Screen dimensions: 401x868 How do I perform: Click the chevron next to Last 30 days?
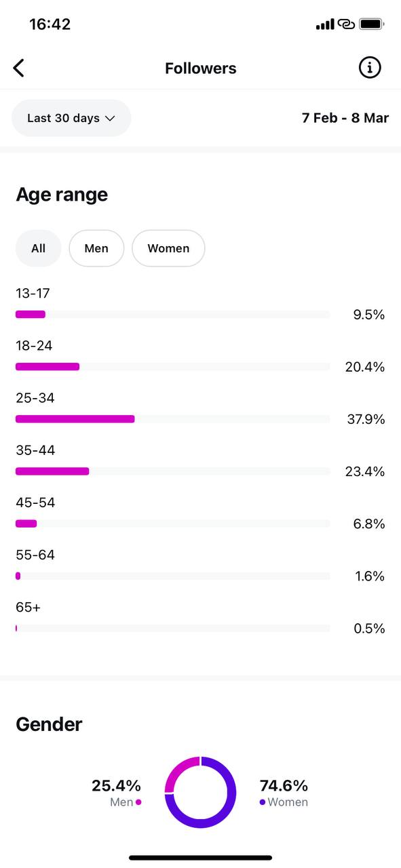coord(110,119)
